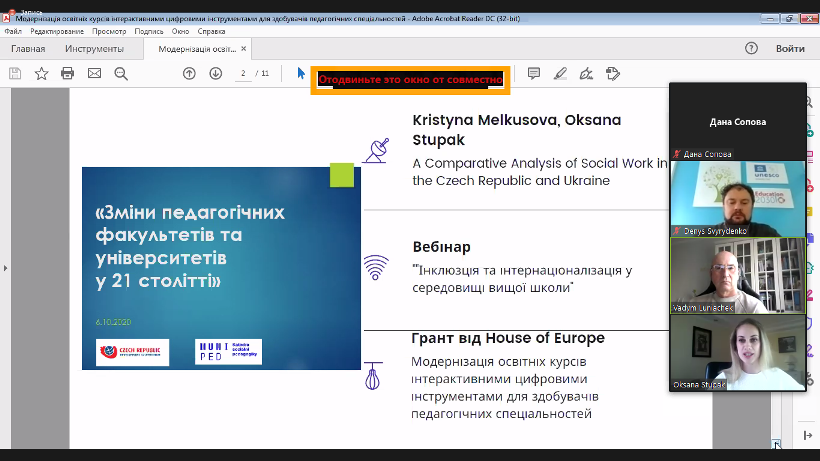Print the document with printer icon
The height and width of the screenshot is (461, 820).
68,73
